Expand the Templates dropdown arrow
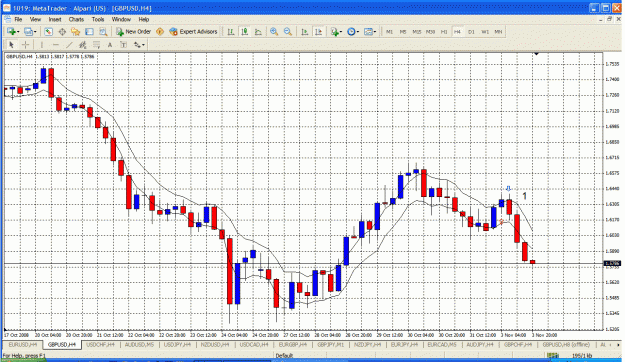625x362 pixels. tap(375, 32)
